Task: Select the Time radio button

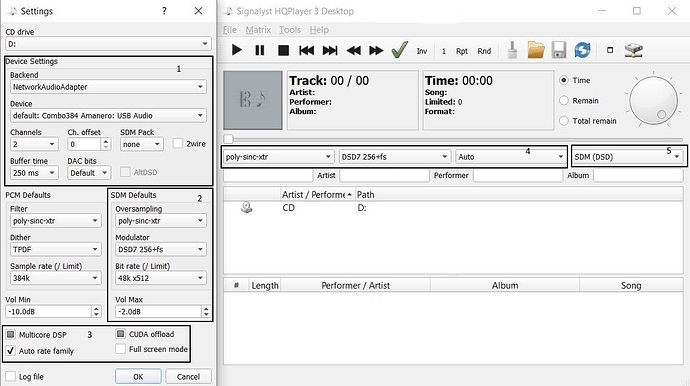Action: pos(564,80)
